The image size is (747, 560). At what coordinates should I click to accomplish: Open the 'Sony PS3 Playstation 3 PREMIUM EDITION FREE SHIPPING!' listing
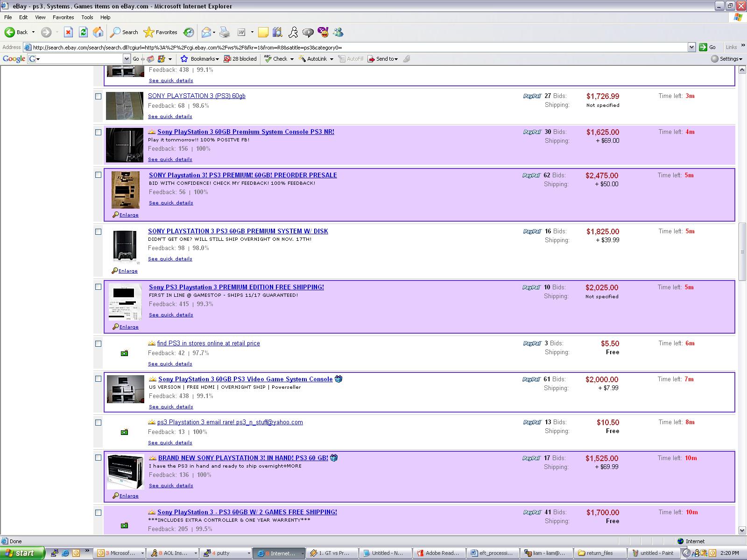pos(236,287)
